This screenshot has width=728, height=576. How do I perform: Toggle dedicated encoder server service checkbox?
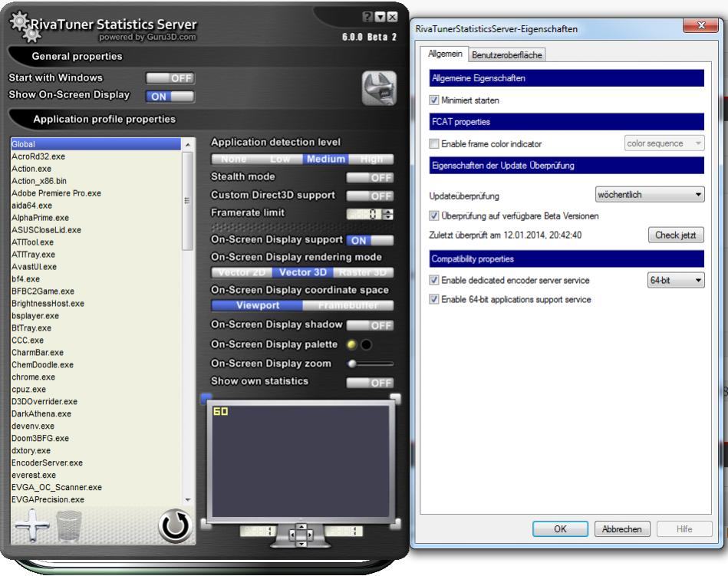434,280
